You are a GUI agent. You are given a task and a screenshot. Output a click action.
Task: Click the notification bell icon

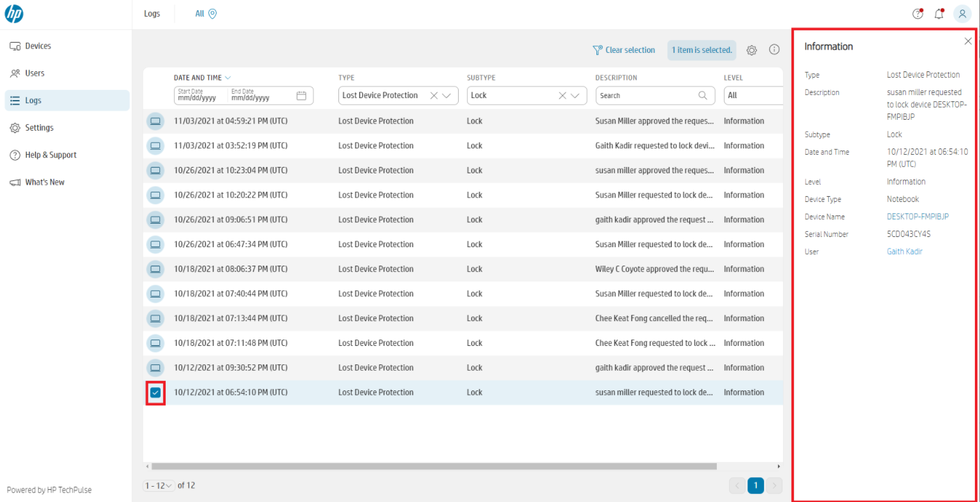pos(938,13)
